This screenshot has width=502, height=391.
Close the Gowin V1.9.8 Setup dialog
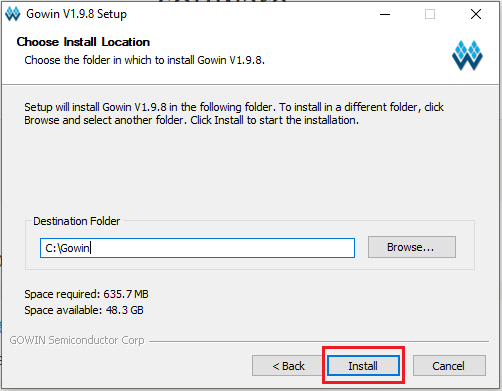[476, 14]
